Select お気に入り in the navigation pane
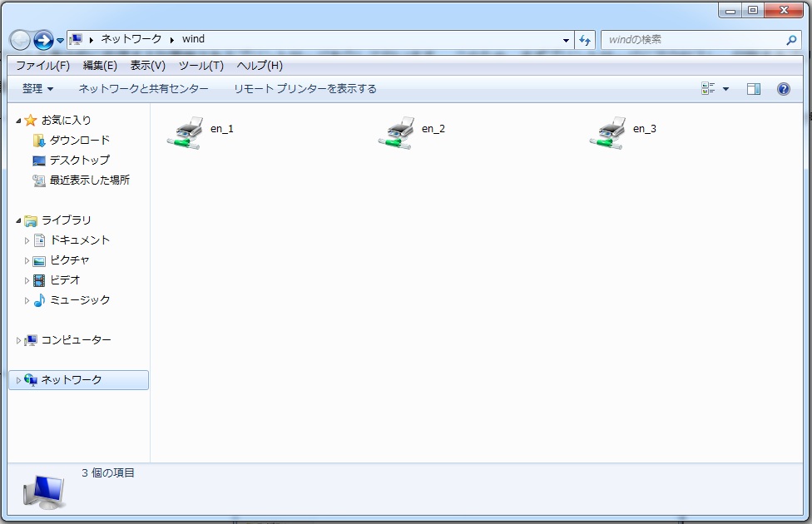812x524 pixels. 66,120
